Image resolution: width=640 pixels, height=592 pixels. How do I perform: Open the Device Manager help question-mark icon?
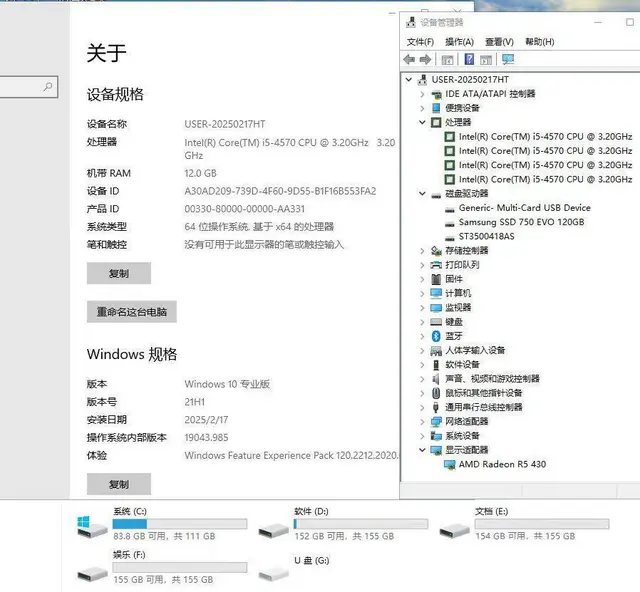[469, 60]
